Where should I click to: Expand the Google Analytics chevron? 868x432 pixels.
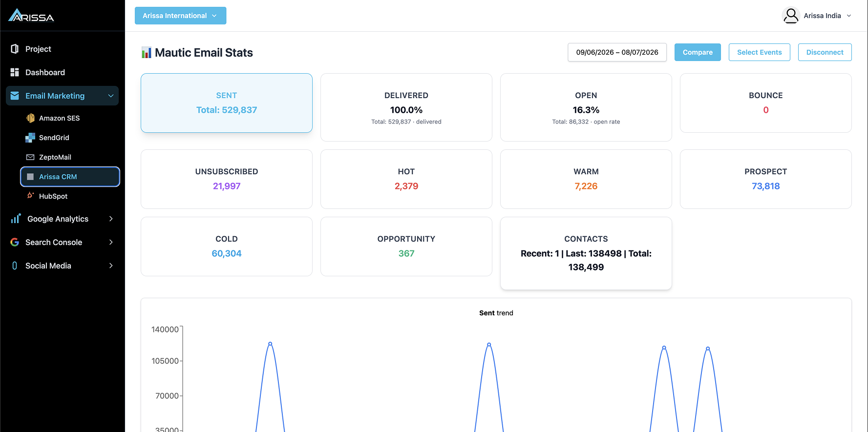coord(111,219)
